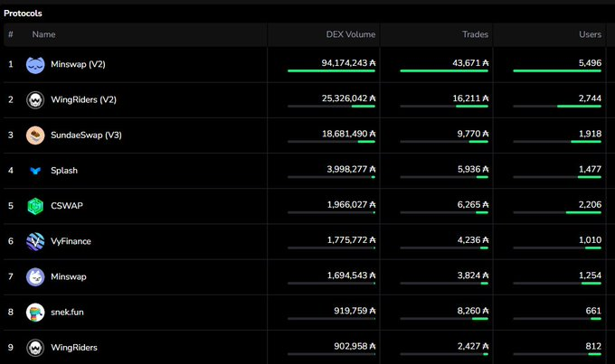
Task: Sort by the Name column header
Action: 43,34
